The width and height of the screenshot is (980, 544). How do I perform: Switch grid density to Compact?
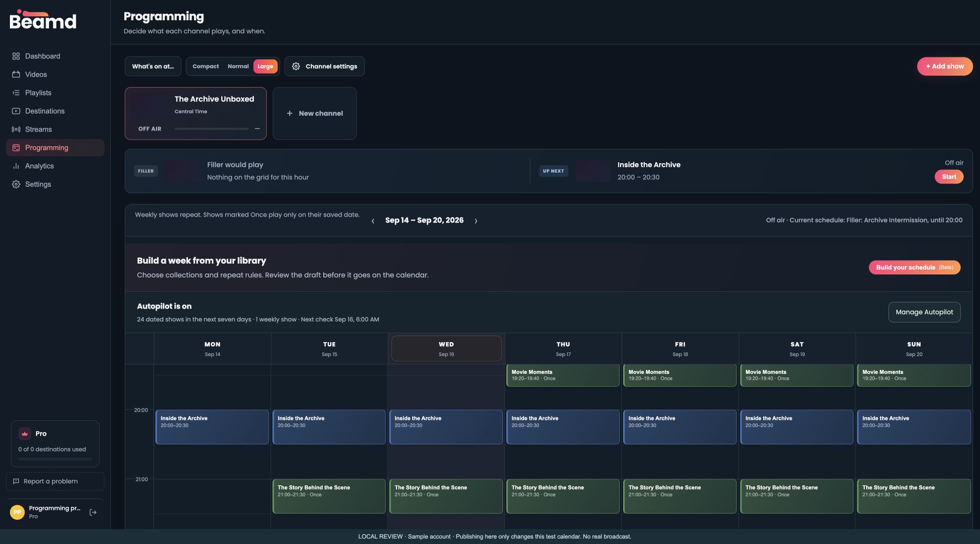click(205, 66)
